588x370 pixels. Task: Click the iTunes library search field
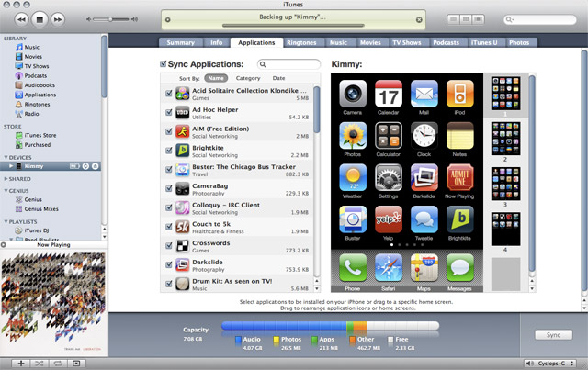coord(539,19)
